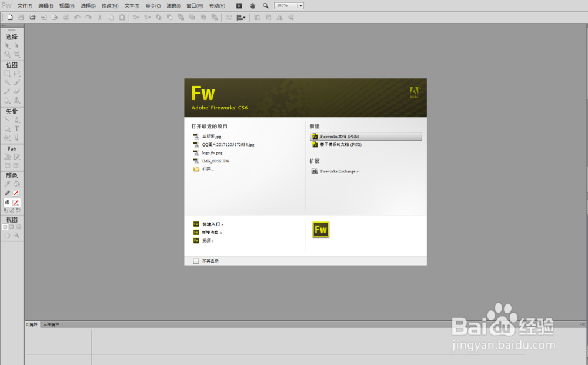Open the 视图(V) menu

[x=67, y=6]
